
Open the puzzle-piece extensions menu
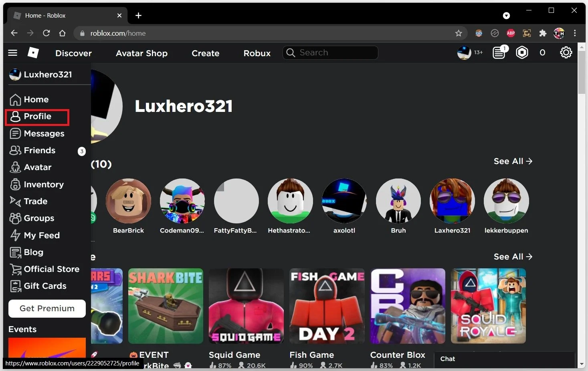tap(543, 33)
